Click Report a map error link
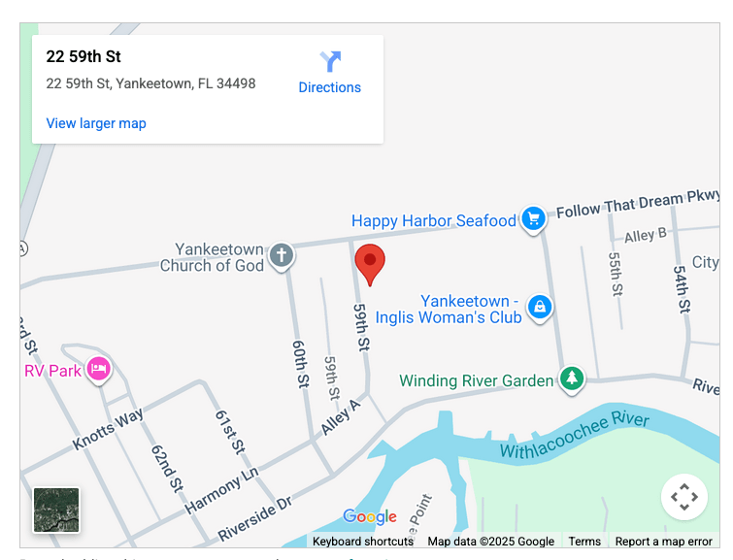Viewport: 733px width, 560px height. tap(663, 542)
